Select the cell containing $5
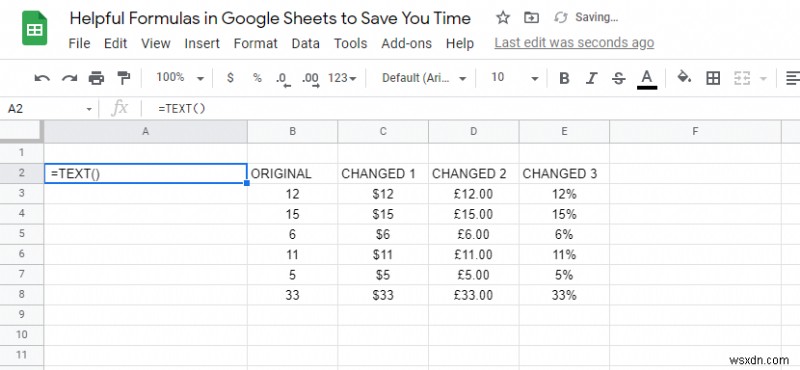Screen dimensions: 800x370 click(383, 275)
